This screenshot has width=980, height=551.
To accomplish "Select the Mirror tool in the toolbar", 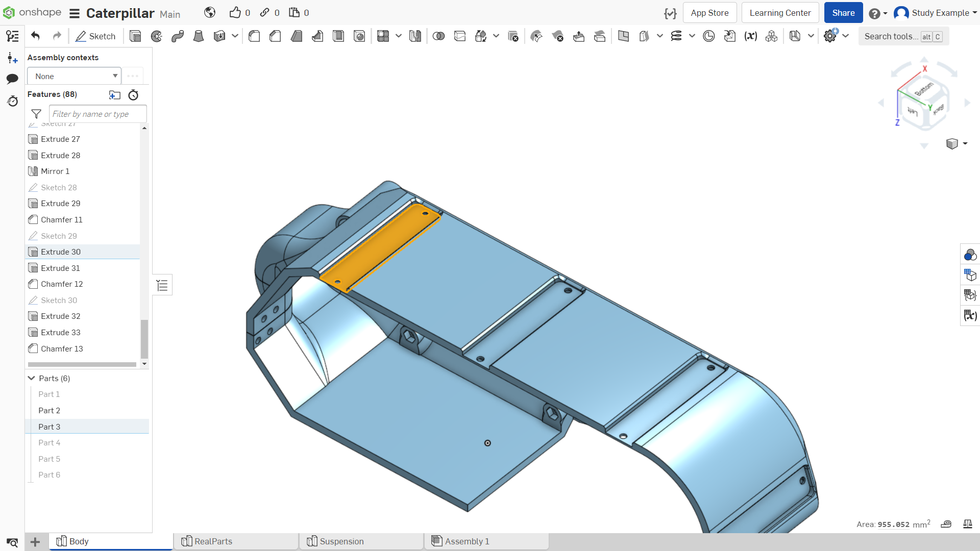I will [x=415, y=36].
